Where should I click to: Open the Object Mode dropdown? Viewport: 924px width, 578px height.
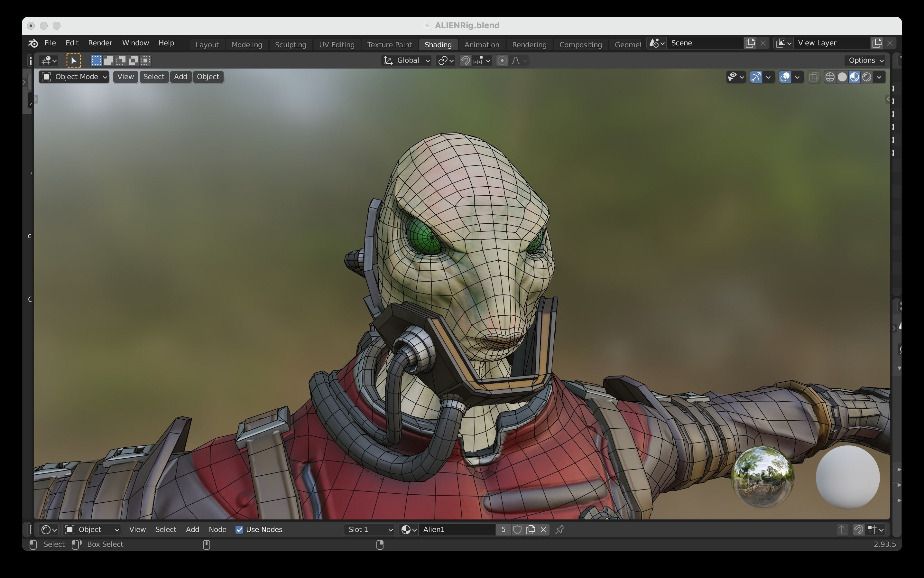click(x=74, y=77)
